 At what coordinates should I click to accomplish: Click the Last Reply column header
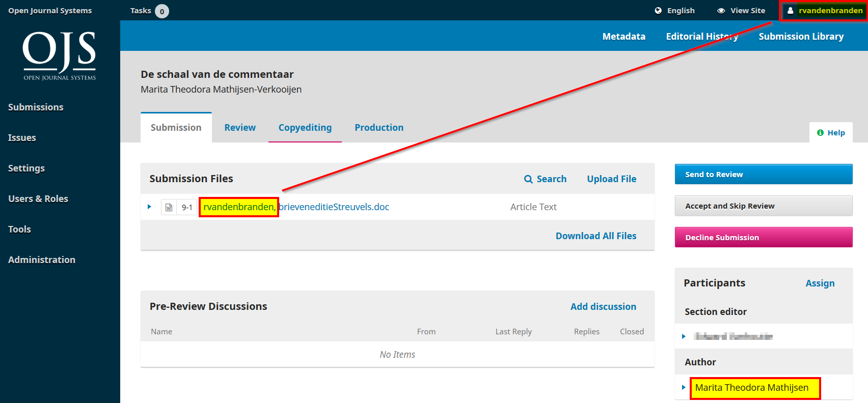point(513,332)
